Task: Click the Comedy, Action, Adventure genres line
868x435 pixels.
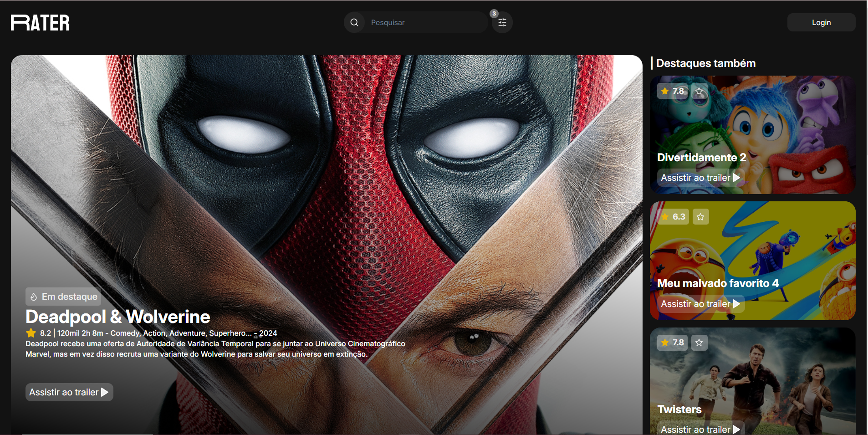Action: (181, 333)
